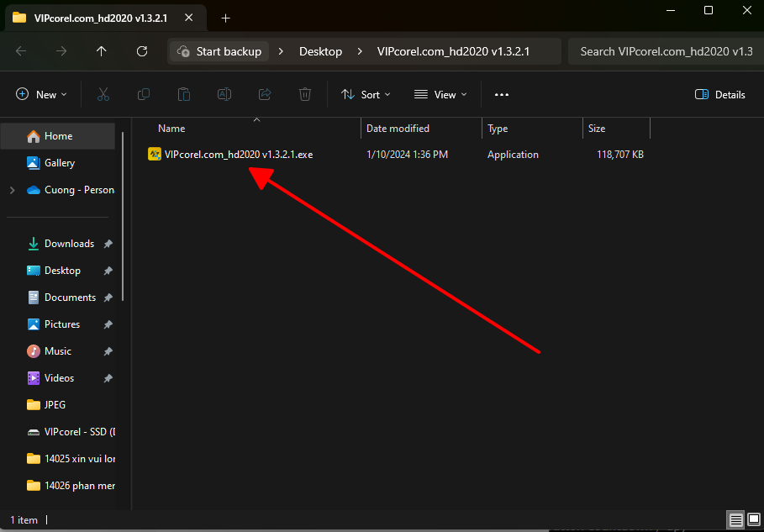This screenshot has width=764, height=532.
Task: Click pin icon next to Music
Action: (108, 351)
